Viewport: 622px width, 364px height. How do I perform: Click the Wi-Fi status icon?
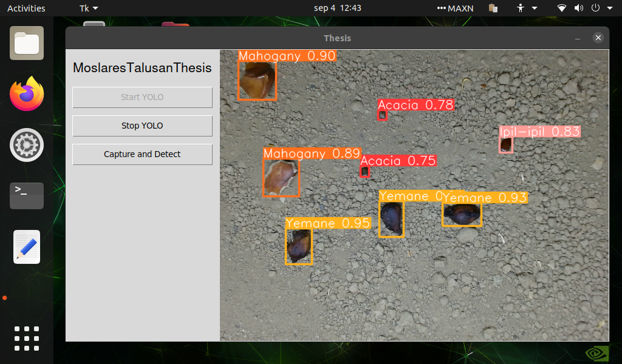click(x=562, y=8)
